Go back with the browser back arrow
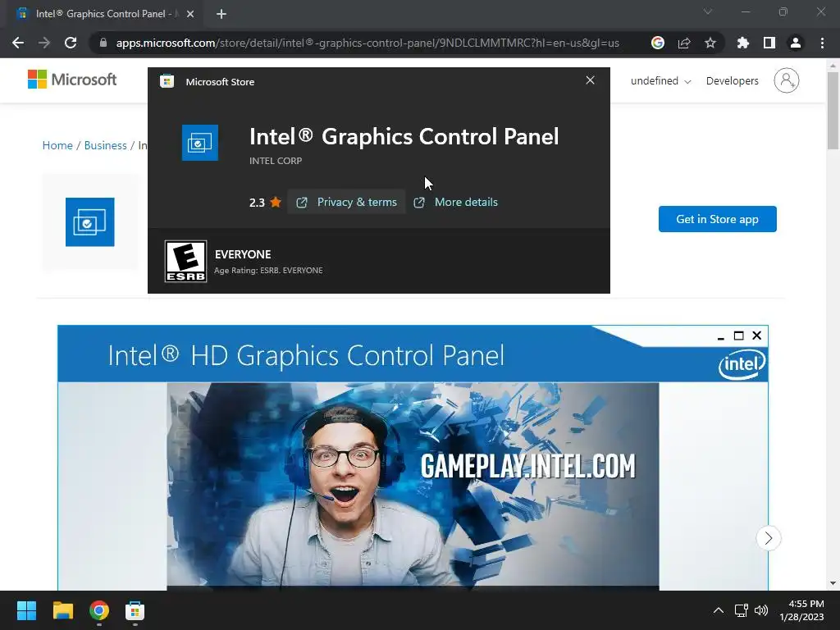The height and width of the screenshot is (630, 840). pos(18,43)
